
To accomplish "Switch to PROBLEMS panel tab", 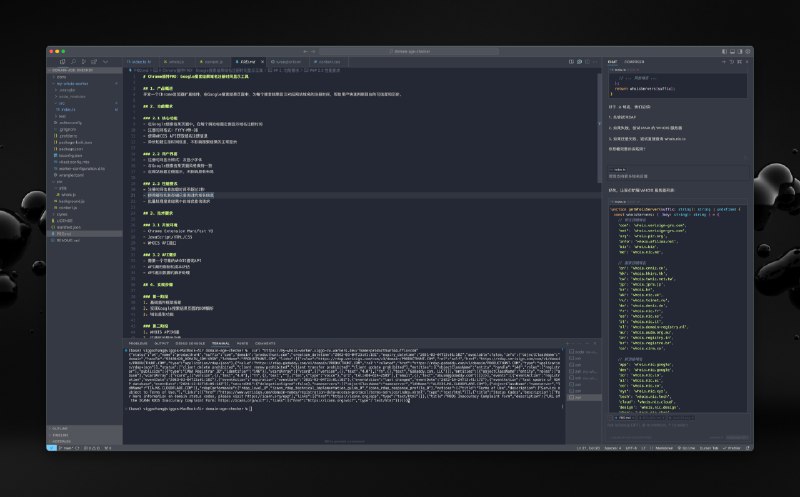I will coord(138,343).
